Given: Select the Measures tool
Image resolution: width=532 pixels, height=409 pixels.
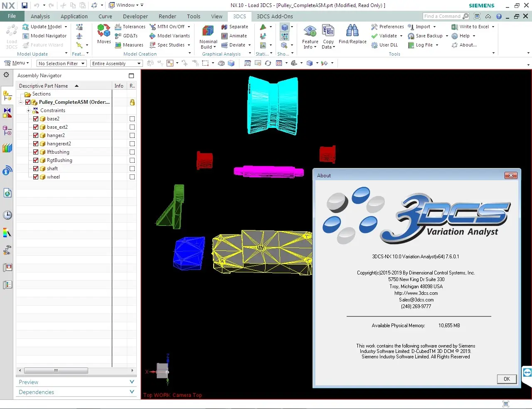Looking at the screenshot, I should click(x=129, y=45).
